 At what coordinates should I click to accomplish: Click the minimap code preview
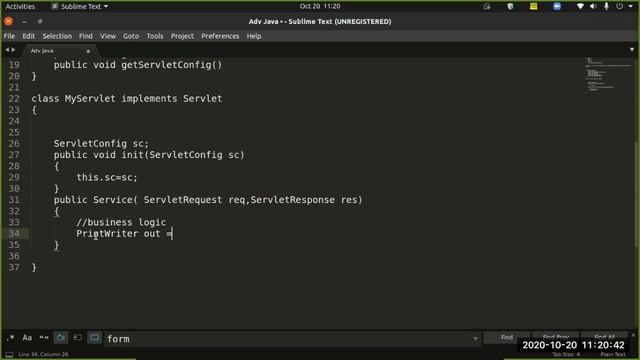pyautogui.click(x=608, y=75)
